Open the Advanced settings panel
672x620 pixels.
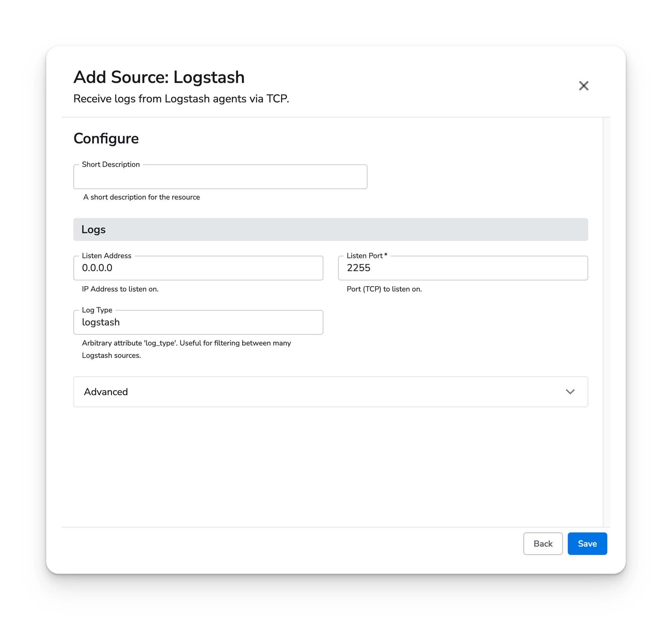[x=330, y=392]
